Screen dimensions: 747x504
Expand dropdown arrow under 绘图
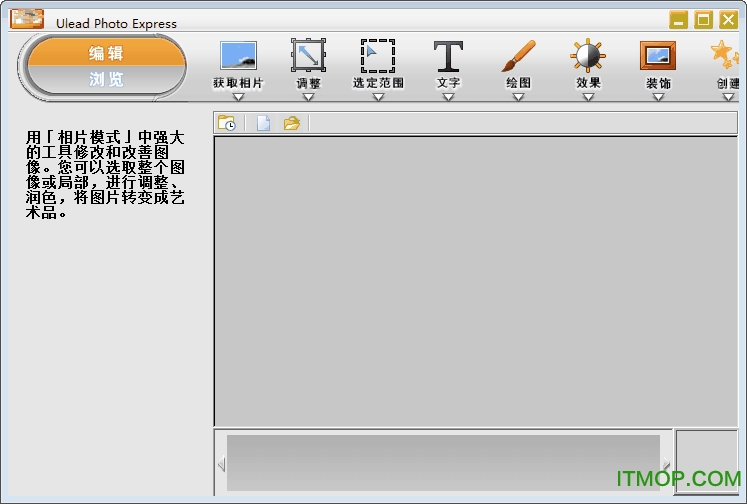click(x=518, y=97)
